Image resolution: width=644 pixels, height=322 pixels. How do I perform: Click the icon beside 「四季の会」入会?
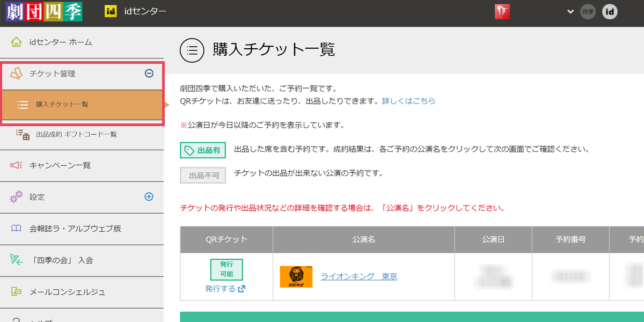(16, 260)
